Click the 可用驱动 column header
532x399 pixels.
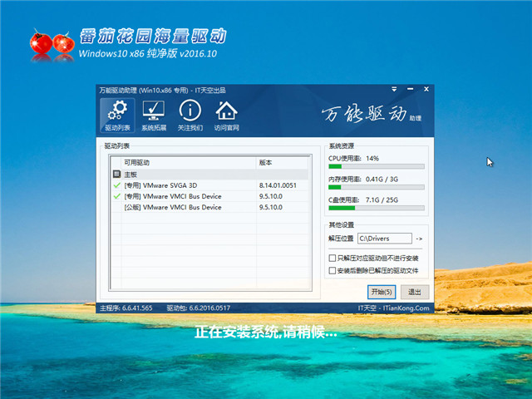coord(189,163)
